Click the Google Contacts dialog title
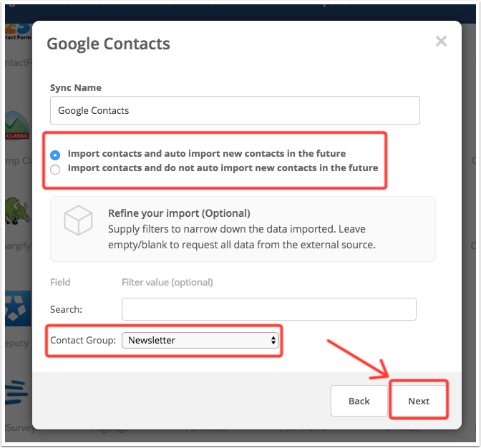This screenshot has width=481, height=448. (108, 44)
